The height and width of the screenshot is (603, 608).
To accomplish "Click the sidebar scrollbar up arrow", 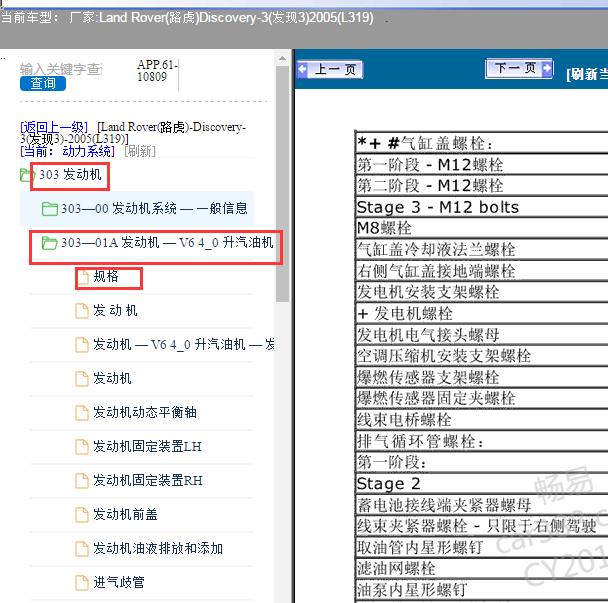I will [x=282, y=59].
